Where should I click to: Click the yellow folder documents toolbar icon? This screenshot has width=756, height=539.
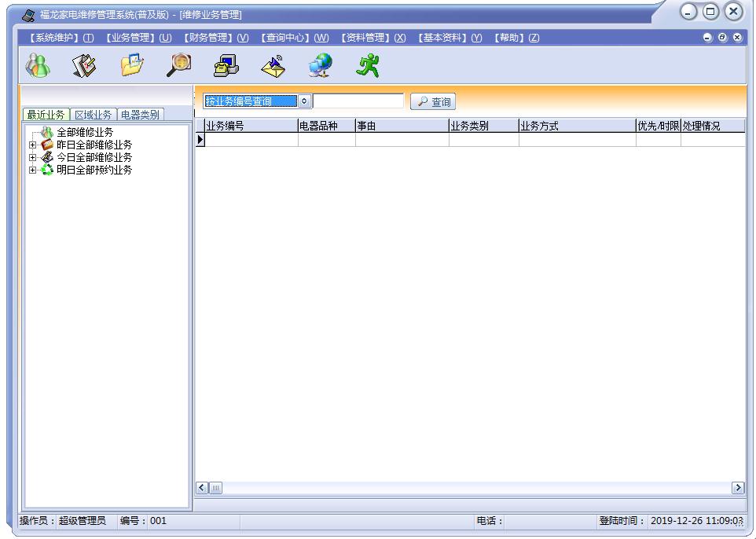(x=131, y=65)
